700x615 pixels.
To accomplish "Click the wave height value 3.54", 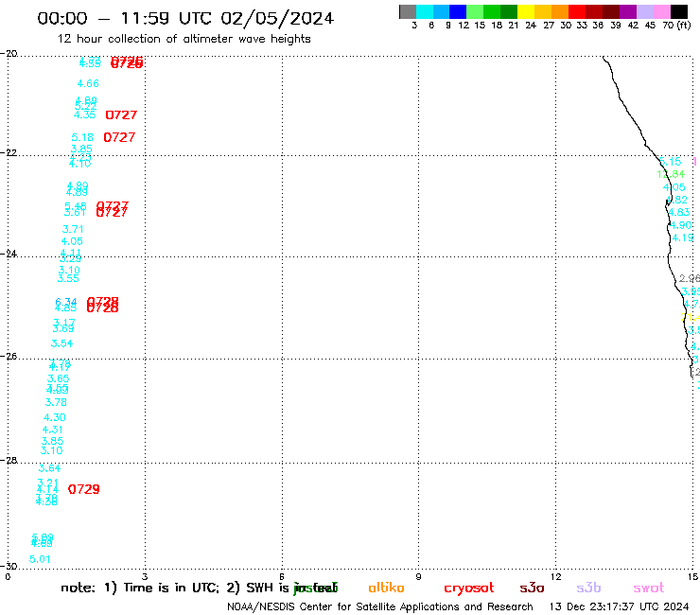I will [61, 343].
